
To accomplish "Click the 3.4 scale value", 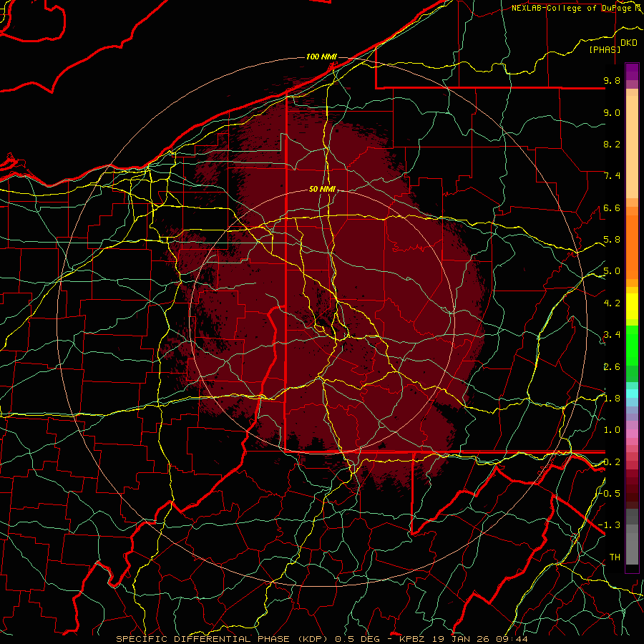I will 612,335.
